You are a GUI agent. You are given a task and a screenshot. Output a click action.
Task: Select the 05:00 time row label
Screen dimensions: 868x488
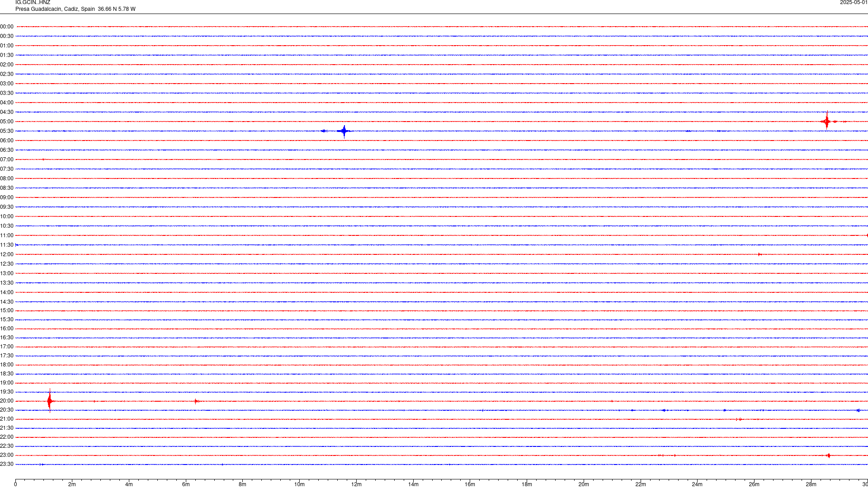(7, 122)
